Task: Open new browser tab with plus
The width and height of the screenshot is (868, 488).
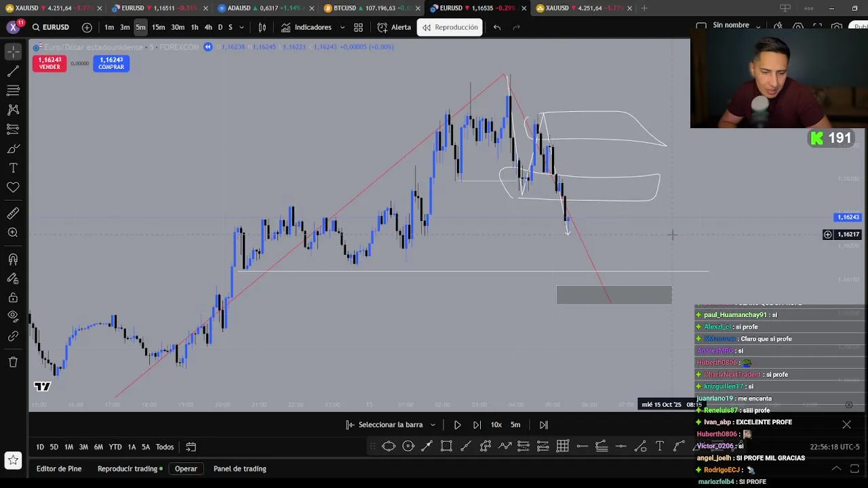Action: pos(644,8)
